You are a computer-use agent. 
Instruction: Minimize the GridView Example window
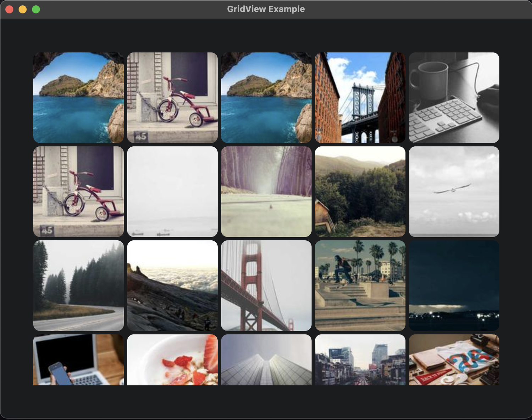point(22,9)
